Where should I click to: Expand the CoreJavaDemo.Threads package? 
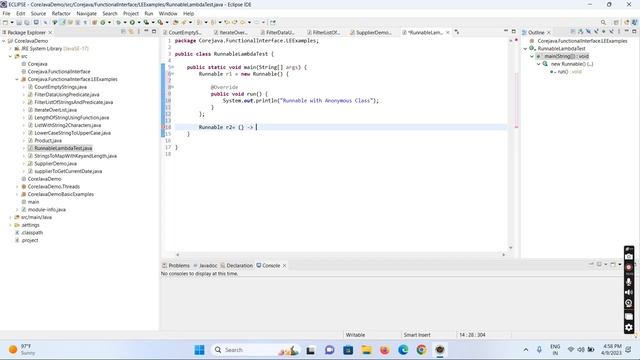[17, 187]
